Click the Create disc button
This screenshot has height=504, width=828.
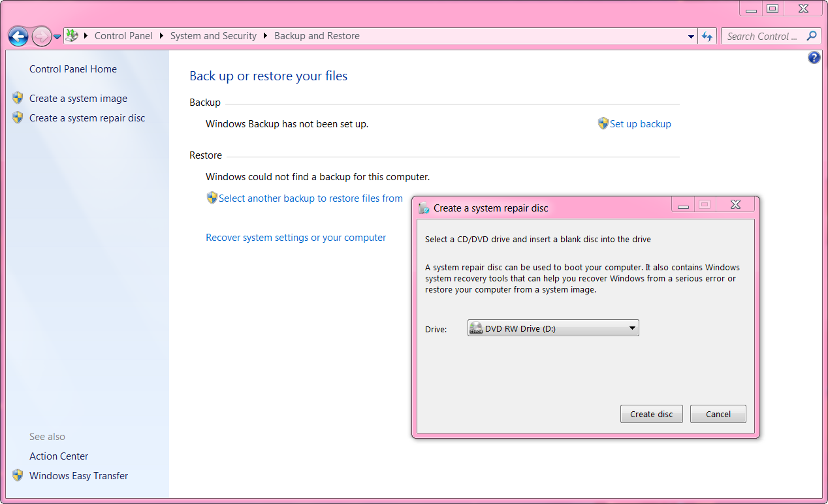click(x=651, y=414)
